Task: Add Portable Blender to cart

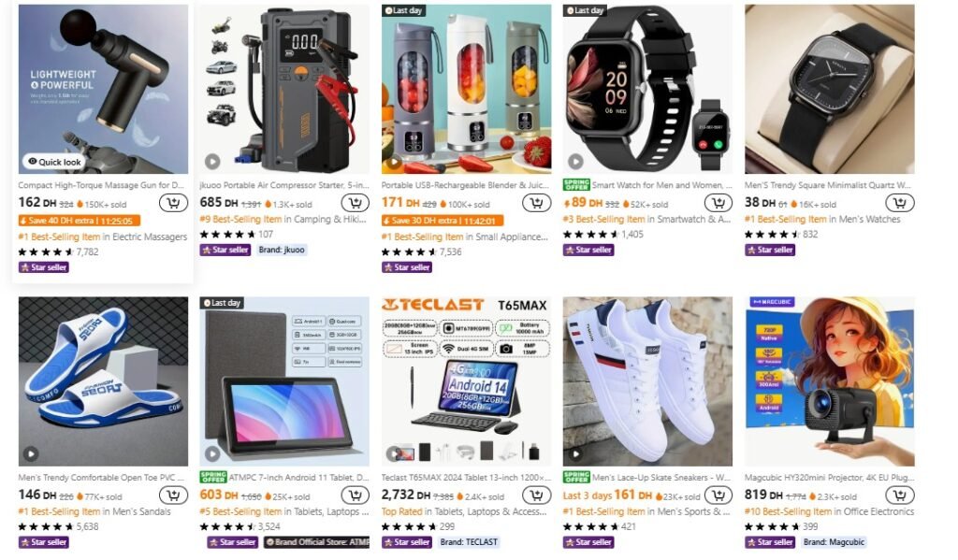Action: pyautogui.click(x=536, y=203)
